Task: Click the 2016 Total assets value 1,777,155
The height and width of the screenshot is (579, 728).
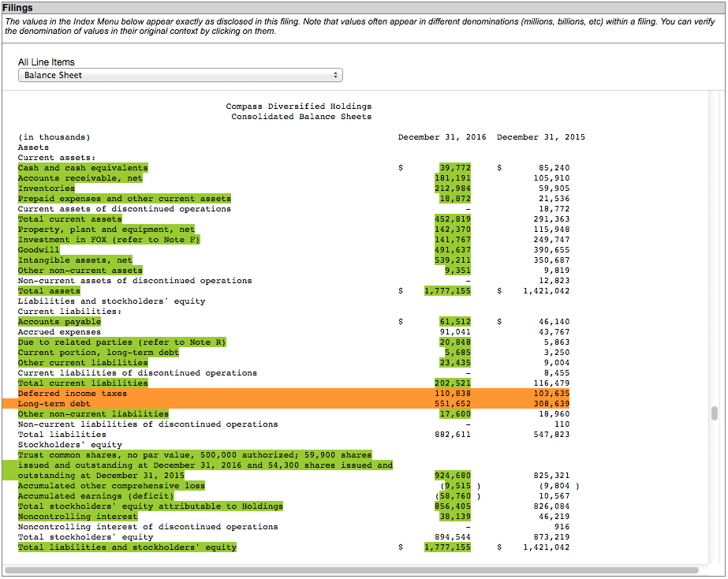Action: [447, 291]
